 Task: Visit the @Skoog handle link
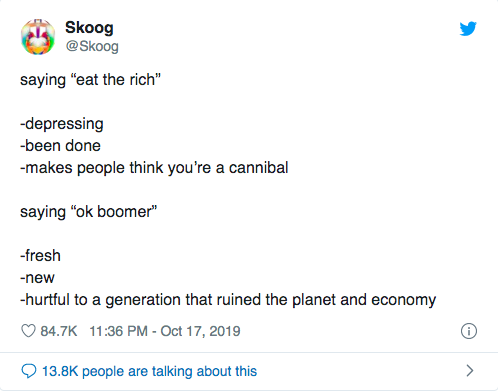(x=92, y=46)
